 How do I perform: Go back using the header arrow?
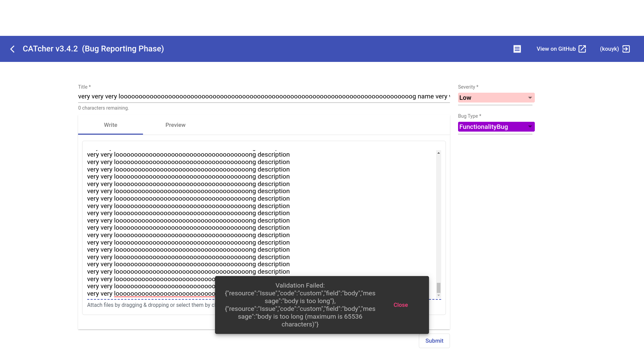tap(12, 49)
